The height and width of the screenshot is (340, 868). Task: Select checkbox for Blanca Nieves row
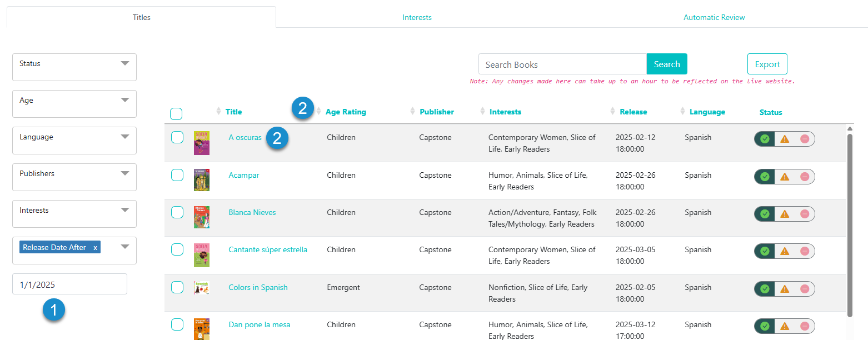tap(177, 212)
